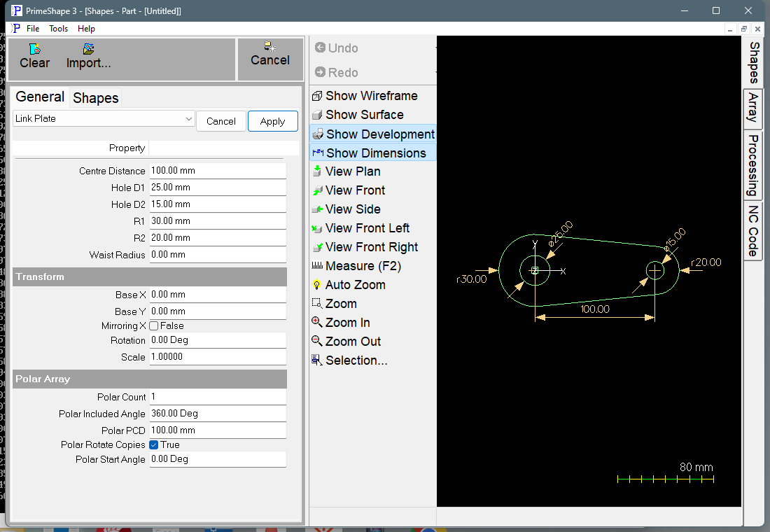Click the r30.00 radius label in drawing
This screenshot has width=770, height=532.
point(471,279)
